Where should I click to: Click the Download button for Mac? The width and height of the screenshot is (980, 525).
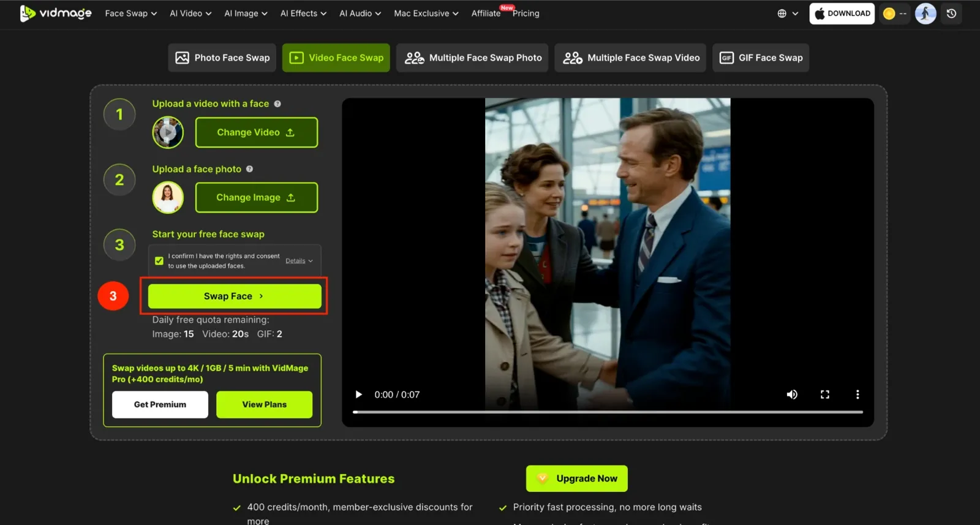[842, 13]
